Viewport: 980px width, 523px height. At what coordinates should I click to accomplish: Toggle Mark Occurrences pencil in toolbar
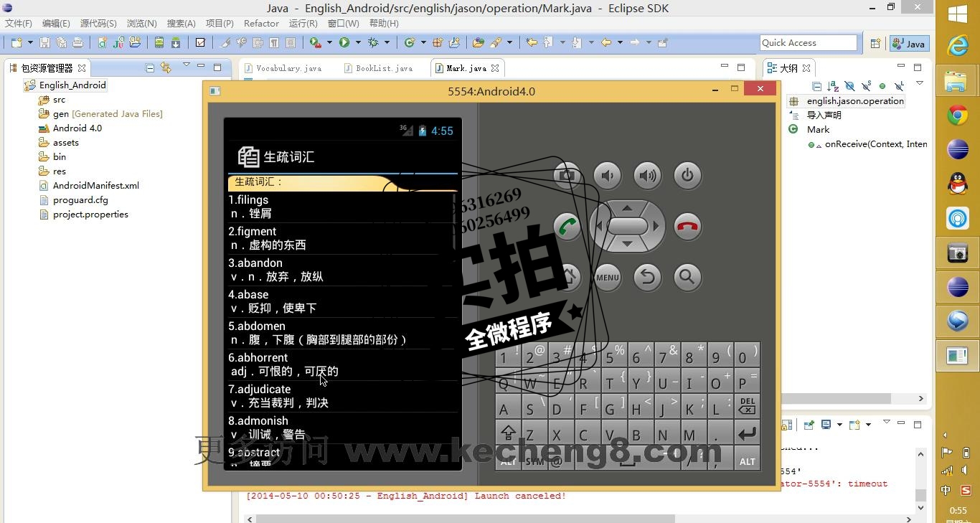[225, 42]
